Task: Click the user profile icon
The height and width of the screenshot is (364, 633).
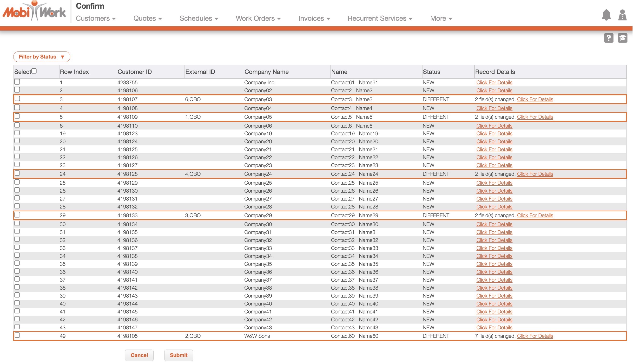Action: pos(622,15)
